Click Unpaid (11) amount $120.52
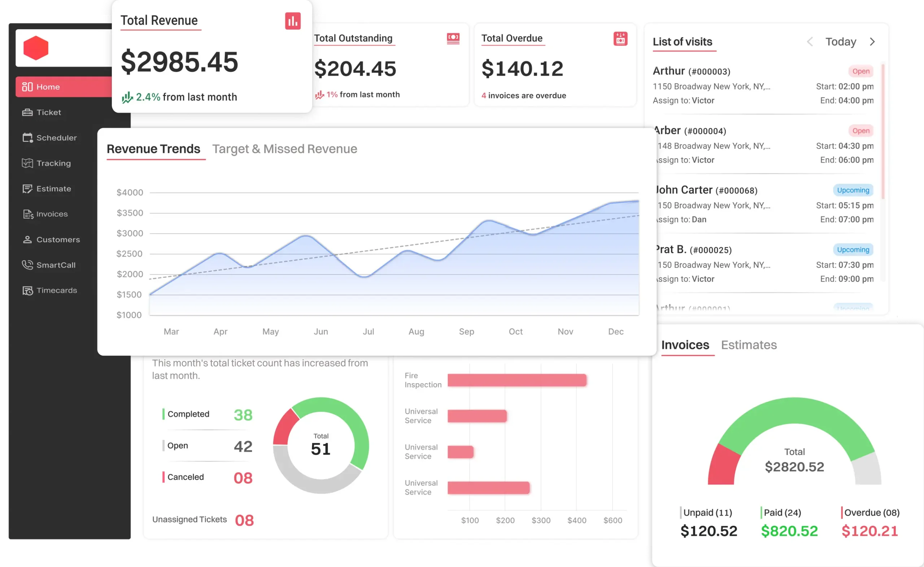 pyautogui.click(x=709, y=531)
